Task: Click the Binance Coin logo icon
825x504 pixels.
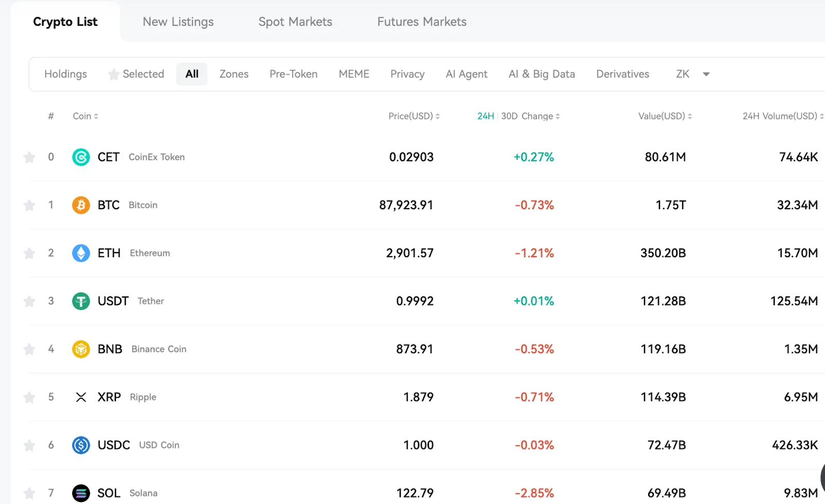Action: [81, 349]
